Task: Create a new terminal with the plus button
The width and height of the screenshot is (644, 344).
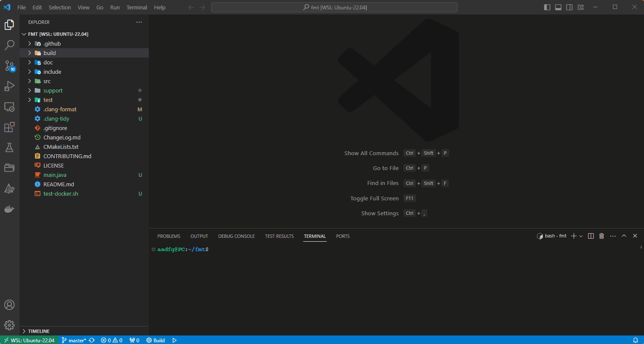Action: [574, 236]
